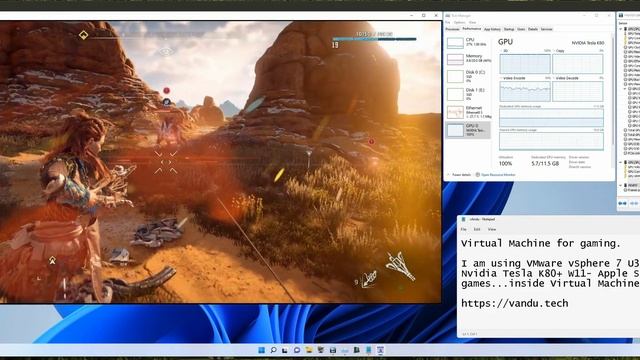640x360 pixels.
Task: Open Task Manager File menu
Action: pyautogui.click(x=448, y=22)
